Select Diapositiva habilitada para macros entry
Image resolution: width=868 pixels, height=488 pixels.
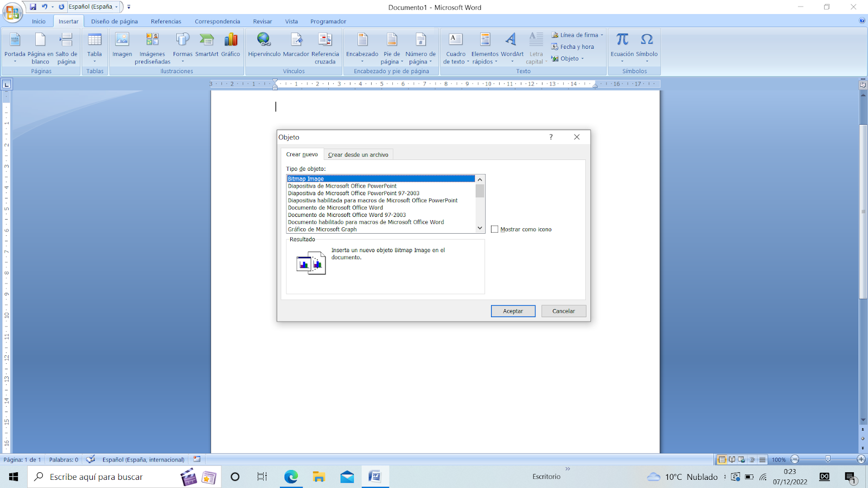(x=381, y=200)
